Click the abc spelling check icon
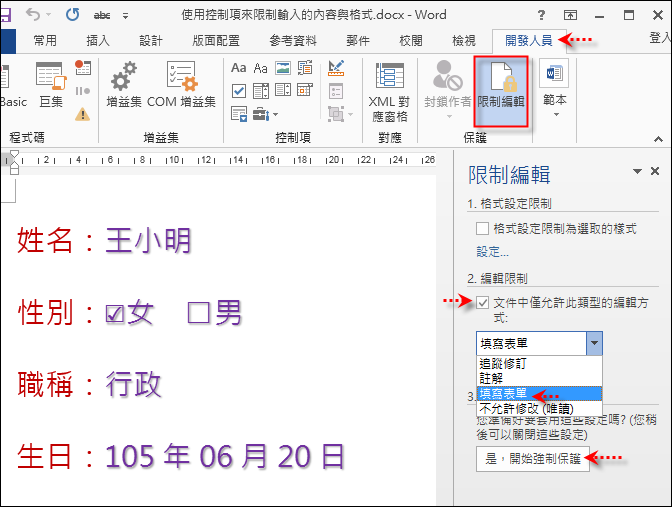Screen dimensions: 672x507 (102, 16)
